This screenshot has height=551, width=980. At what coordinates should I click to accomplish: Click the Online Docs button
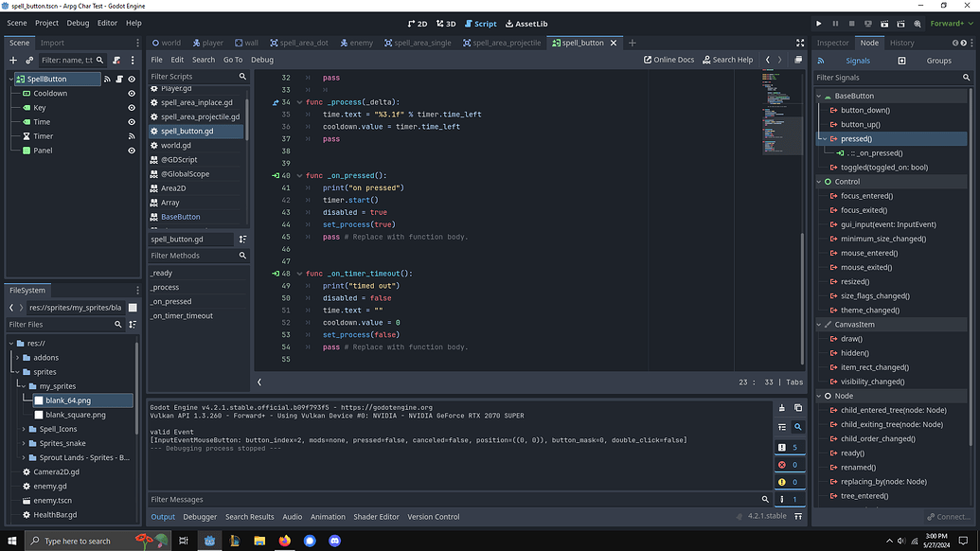(668, 59)
